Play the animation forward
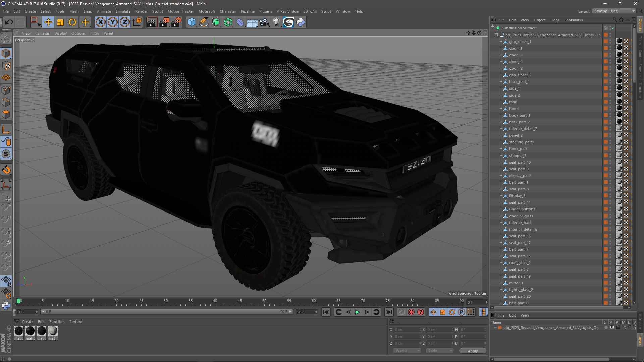Image resolution: width=644 pixels, height=362 pixels. click(358, 312)
